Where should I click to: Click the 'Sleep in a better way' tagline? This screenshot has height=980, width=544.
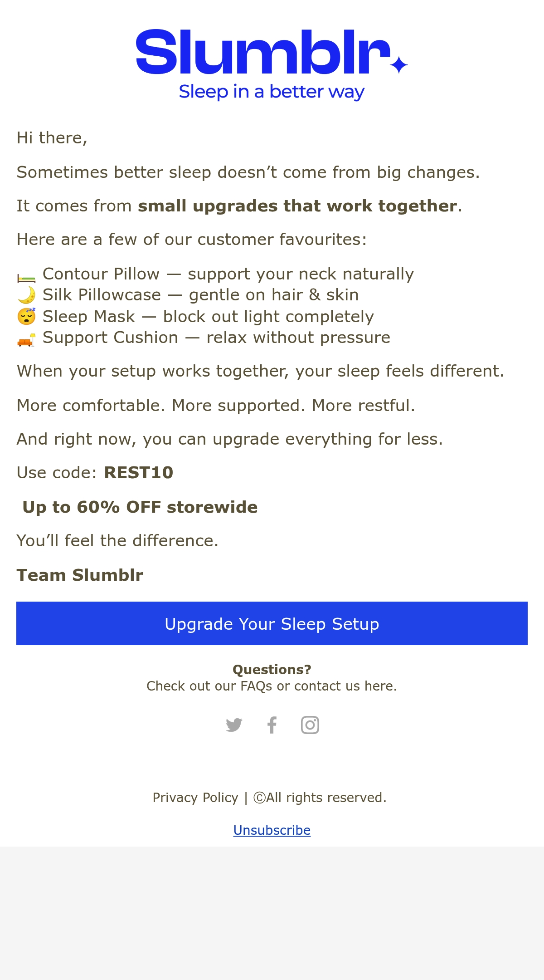[272, 92]
